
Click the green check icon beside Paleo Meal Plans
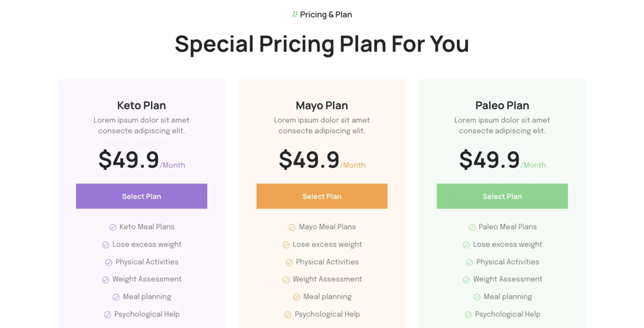[472, 227]
